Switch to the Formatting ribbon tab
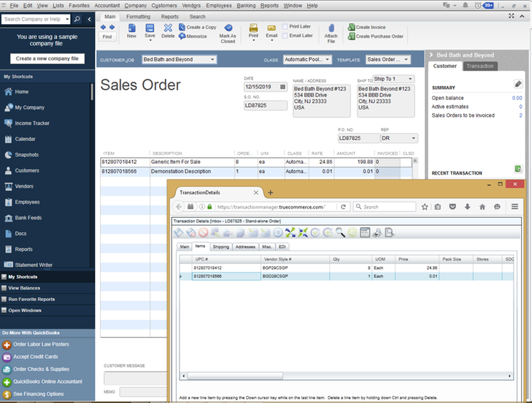The image size is (532, 403). (x=138, y=16)
